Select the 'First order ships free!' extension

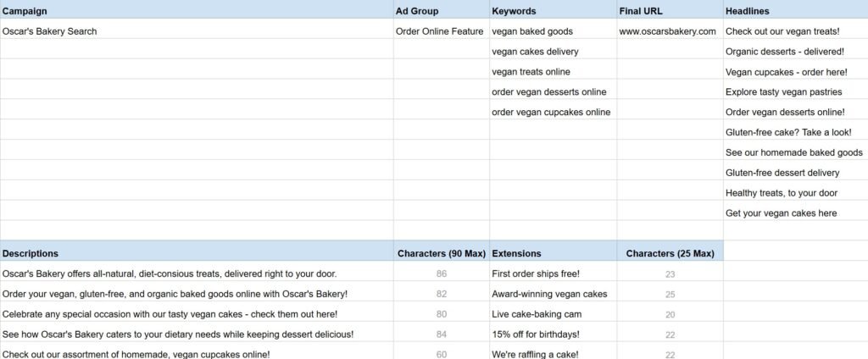coord(553,273)
